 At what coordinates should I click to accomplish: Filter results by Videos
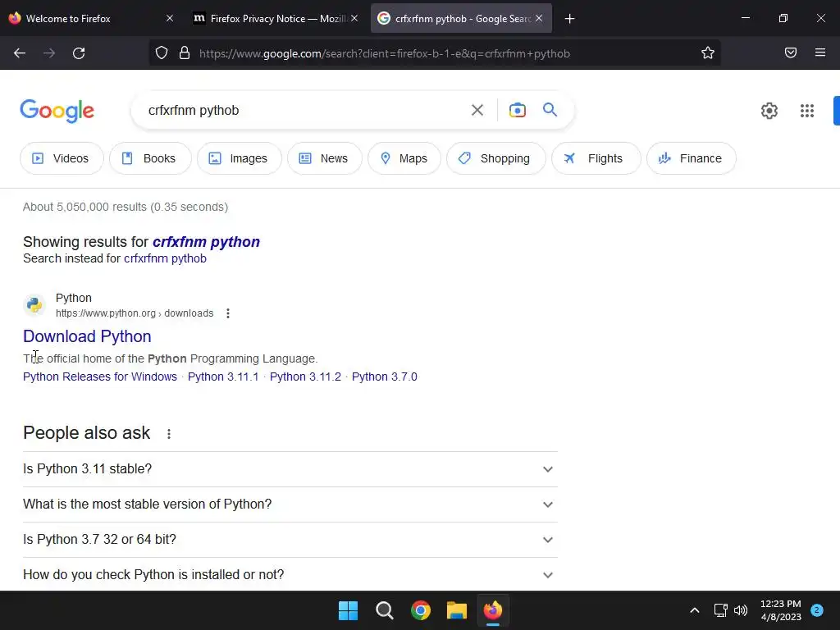pos(62,158)
